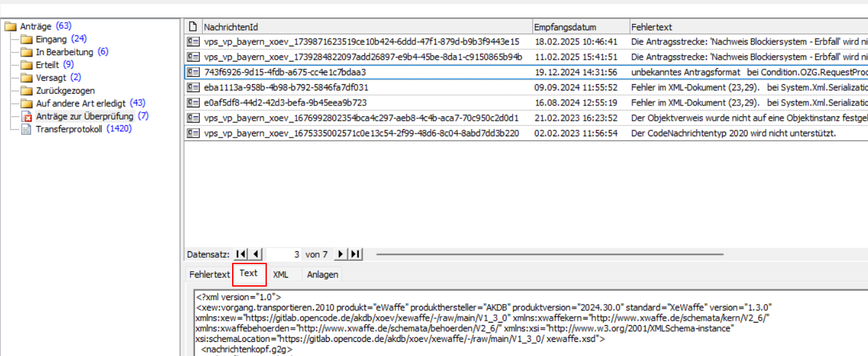Jump to last record in navigator
The height and width of the screenshot is (356, 868).
point(355,254)
